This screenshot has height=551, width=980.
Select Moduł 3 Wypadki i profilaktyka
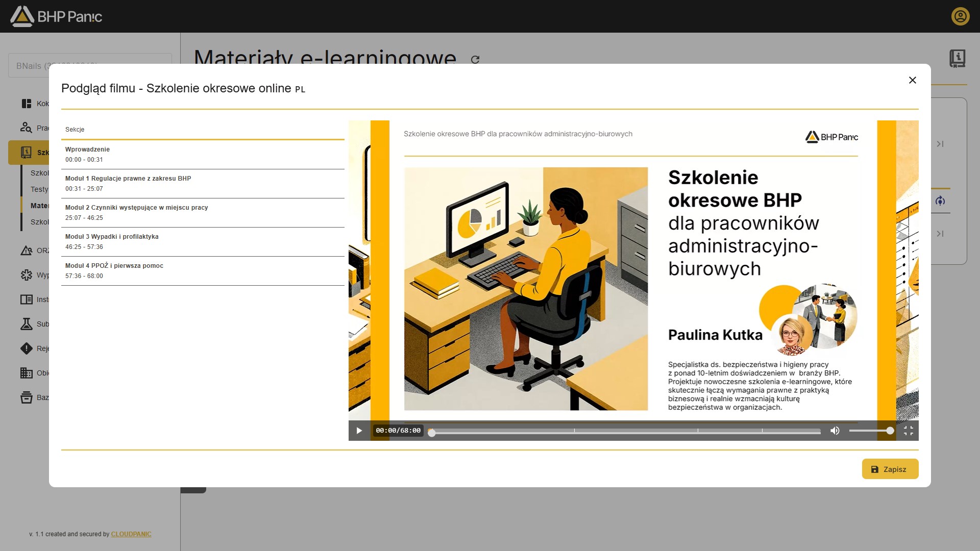pyautogui.click(x=203, y=242)
